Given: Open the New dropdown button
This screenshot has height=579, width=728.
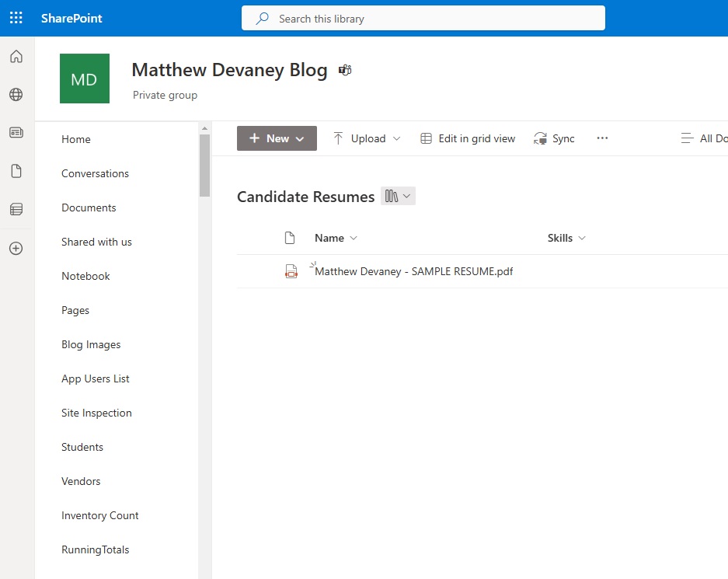Looking at the screenshot, I should coord(277,138).
